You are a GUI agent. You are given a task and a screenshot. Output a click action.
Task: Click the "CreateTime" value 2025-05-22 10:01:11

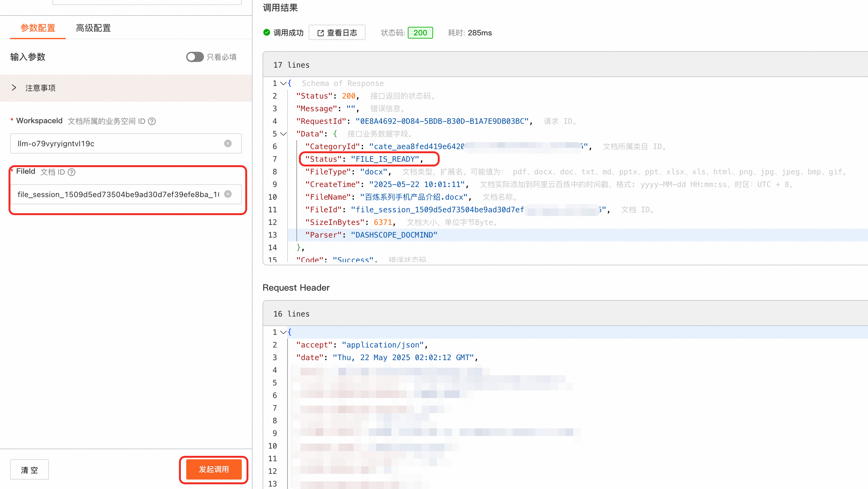(x=417, y=184)
